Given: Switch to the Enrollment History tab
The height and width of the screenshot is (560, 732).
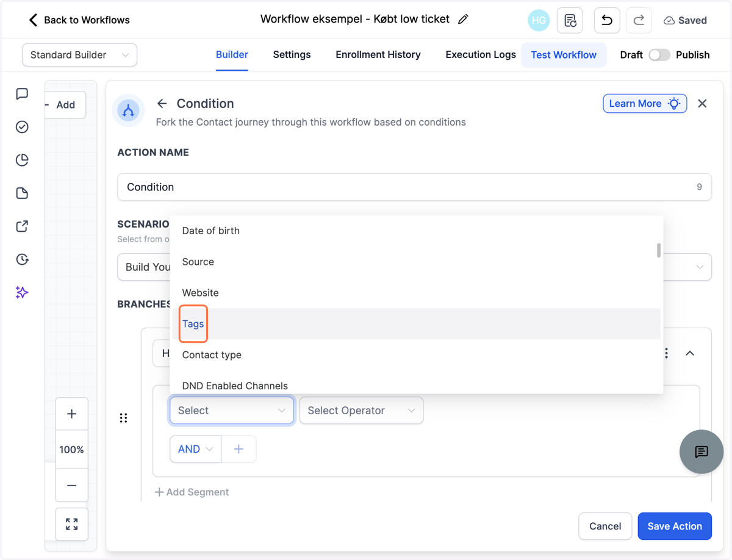Looking at the screenshot, I should (x=378, y=55).
